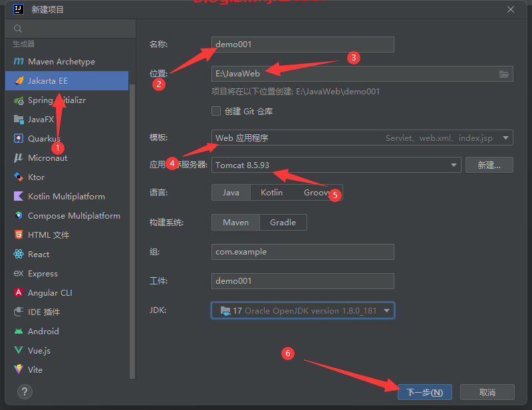
Task: Click the Angular CLI logo icon
Action: 19,292
